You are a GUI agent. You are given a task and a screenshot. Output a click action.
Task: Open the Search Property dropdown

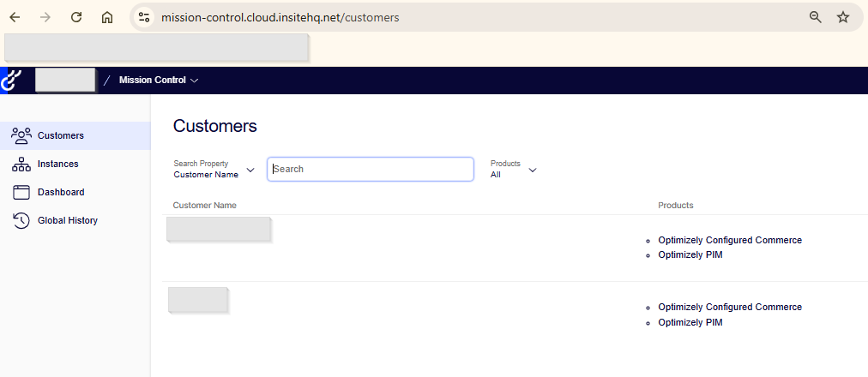point(214,170)
